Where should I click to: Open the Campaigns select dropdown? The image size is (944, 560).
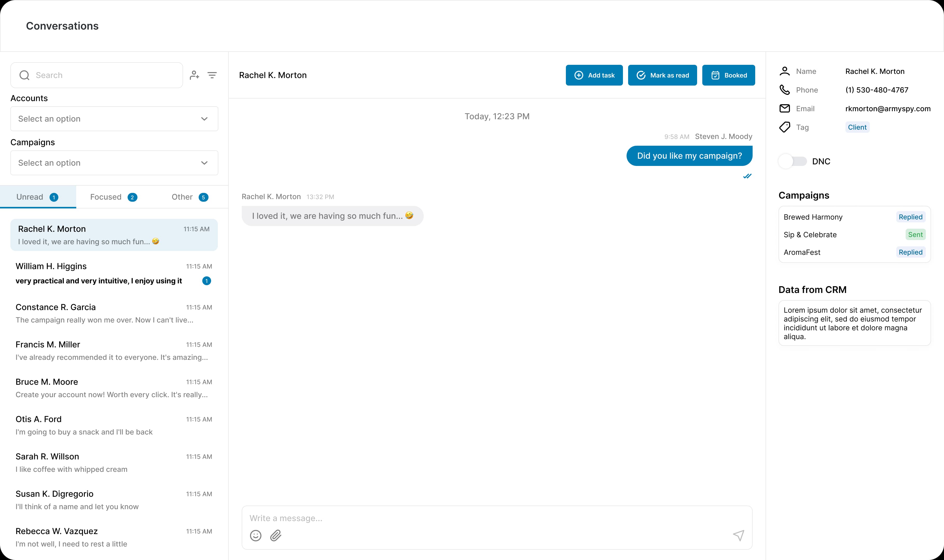[x=114, y=163]
